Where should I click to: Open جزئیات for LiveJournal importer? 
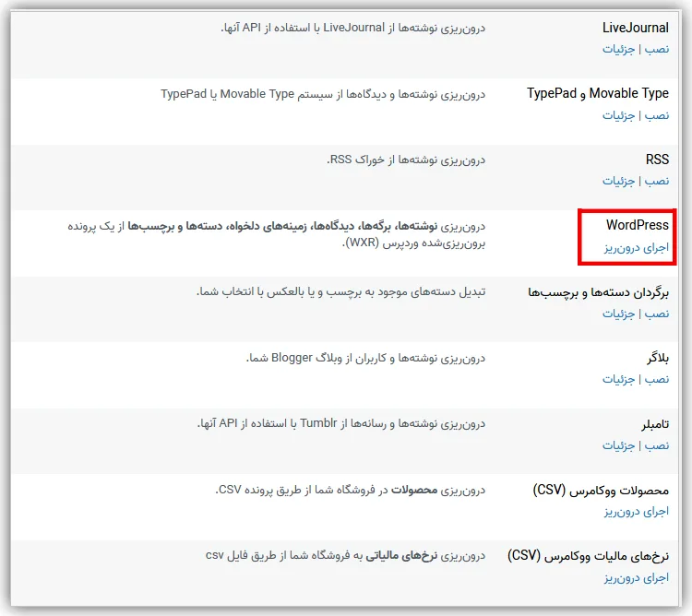click(619, 49)
